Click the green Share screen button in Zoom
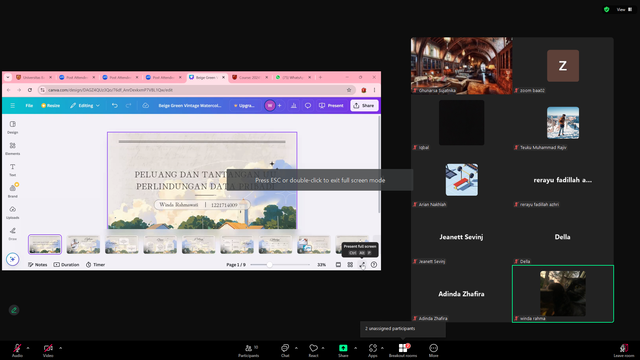 [343, 350]
